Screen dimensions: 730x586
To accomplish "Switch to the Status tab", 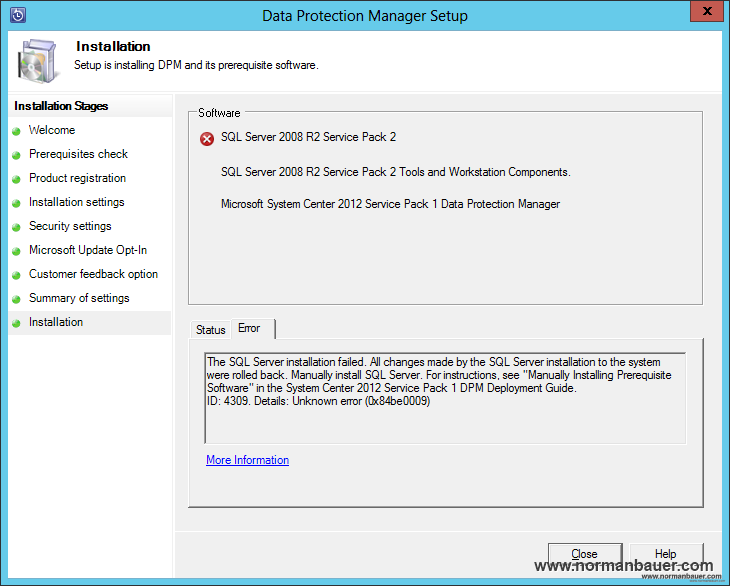I will click(210, 330).
